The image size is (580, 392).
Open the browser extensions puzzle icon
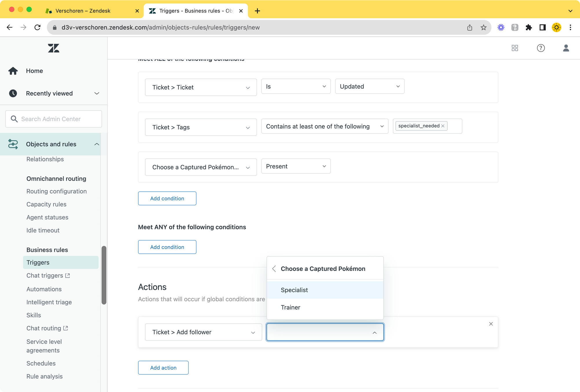529,28
